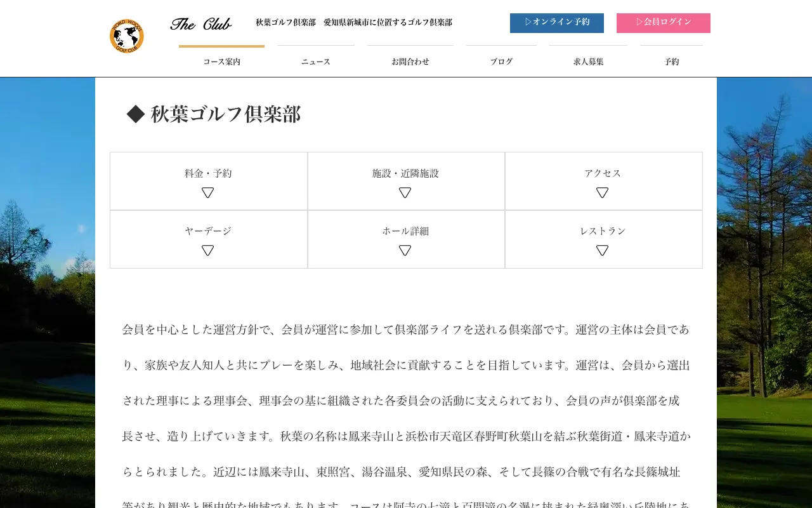This screenshot has width=812, height=508.
Task: Jump to 施設・近隣施設 section
Action: [405, 173]
